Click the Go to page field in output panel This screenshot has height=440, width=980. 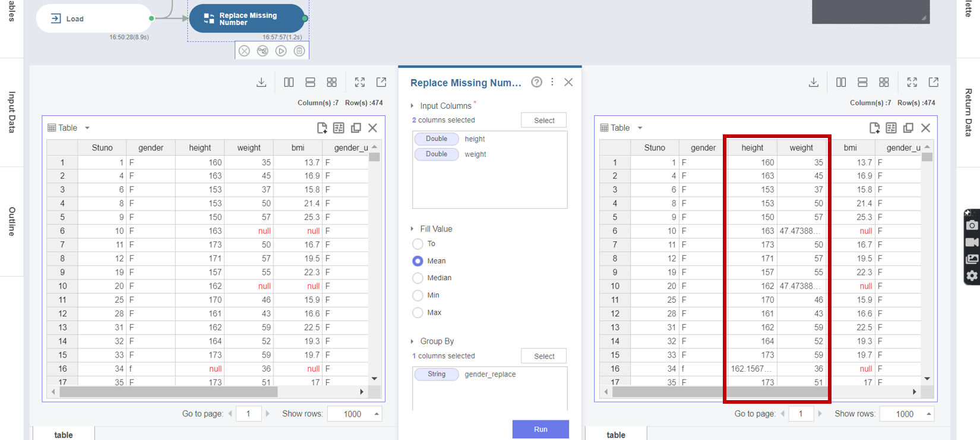[x=801, y=414]
